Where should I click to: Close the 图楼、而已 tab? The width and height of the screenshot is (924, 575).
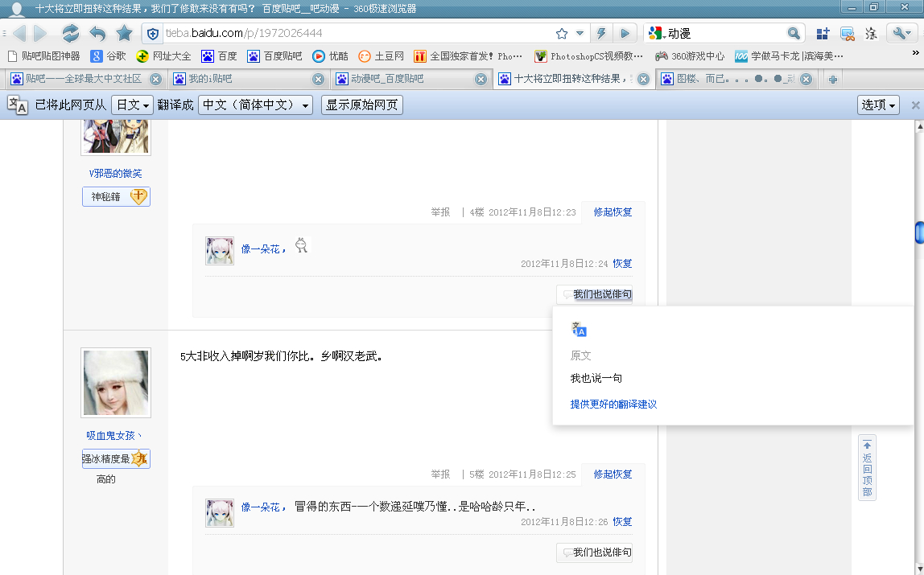point(806,79)
